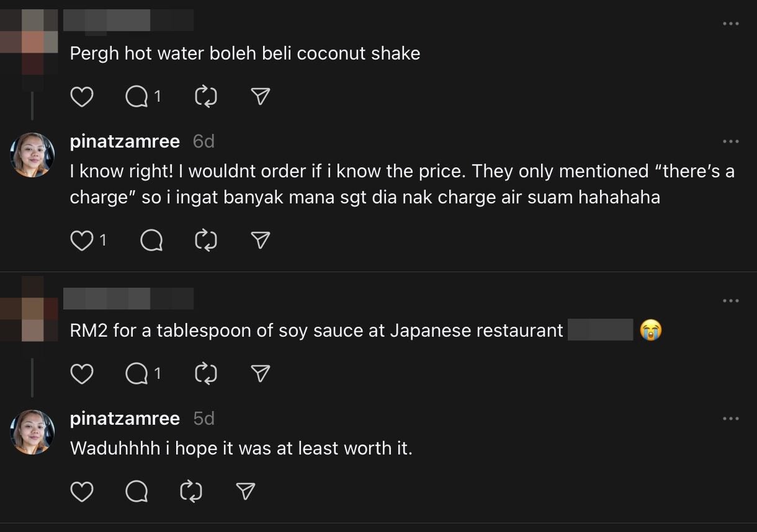Like the coconut shake comment
Screen dimensions: 757x532
click(x=82, y=97)
